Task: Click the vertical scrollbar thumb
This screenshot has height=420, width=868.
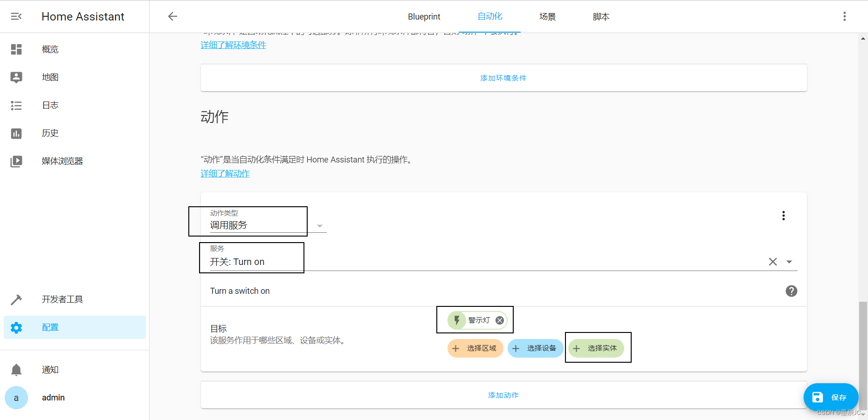Action: 863,355
